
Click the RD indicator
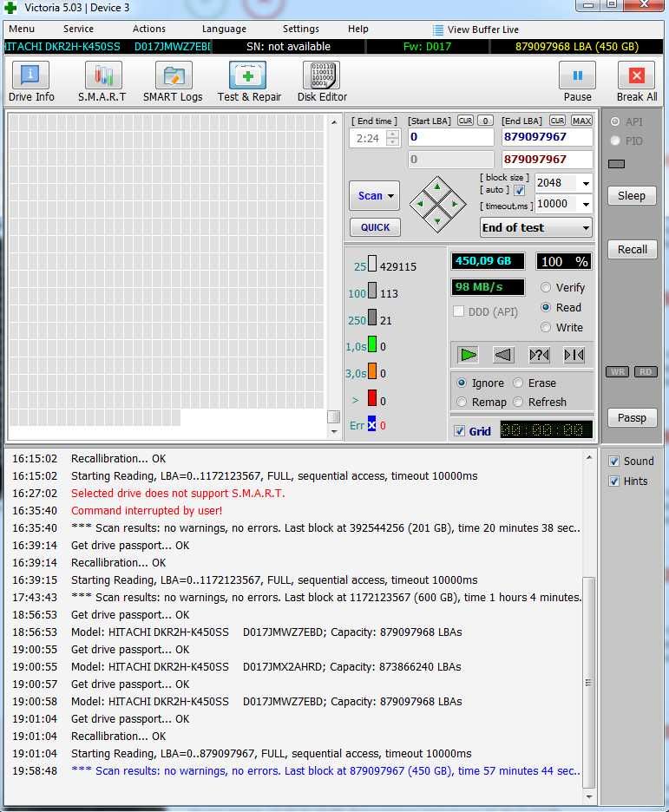pos(646,372)
